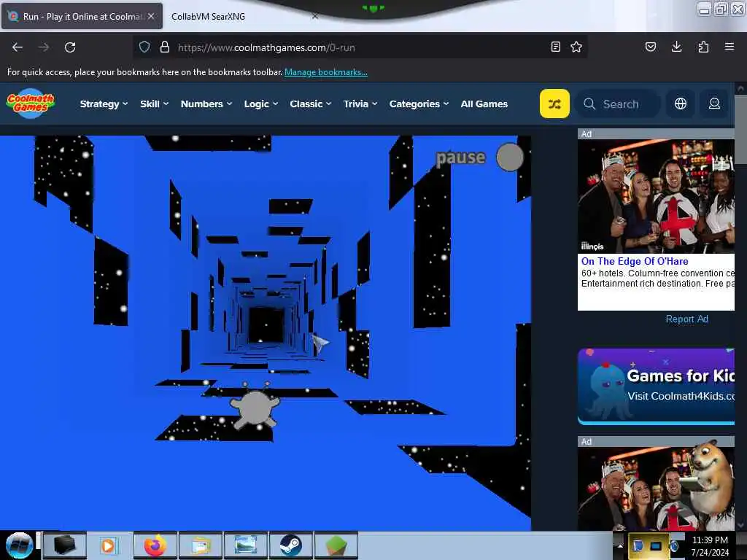The height and width of the screenshot is (560, 747).
Task: Open Steam from the taskbar
Action: 290,545
